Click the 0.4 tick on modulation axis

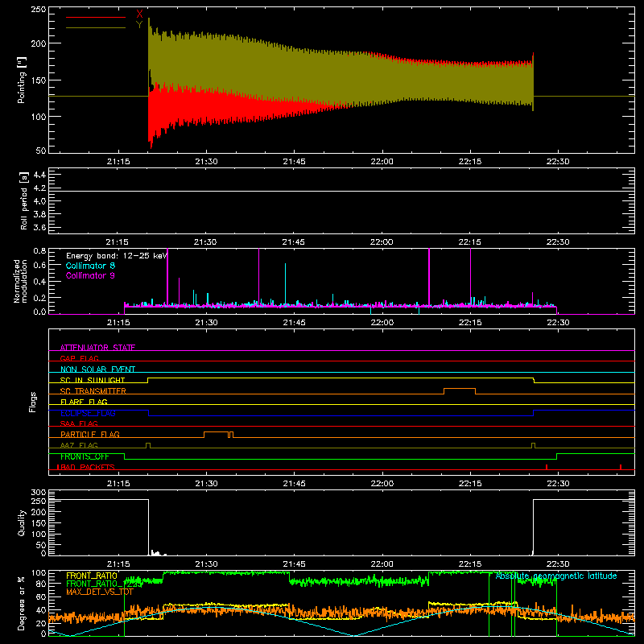click(39, 282)
